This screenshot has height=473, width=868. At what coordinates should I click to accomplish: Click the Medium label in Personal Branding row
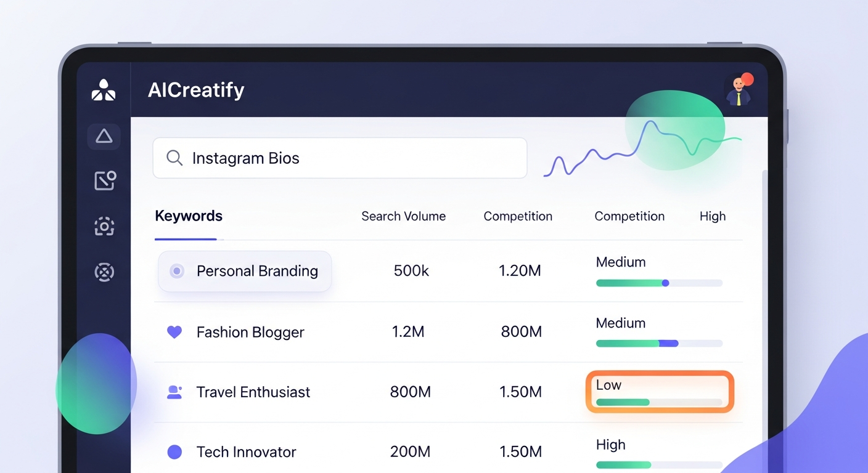tap(621, 262)
